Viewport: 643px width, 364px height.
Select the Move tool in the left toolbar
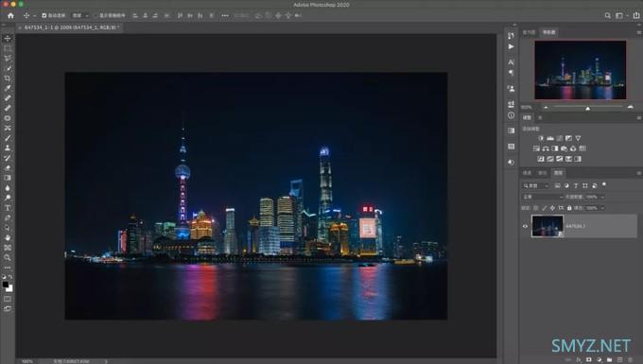click(x=8, y=39)
